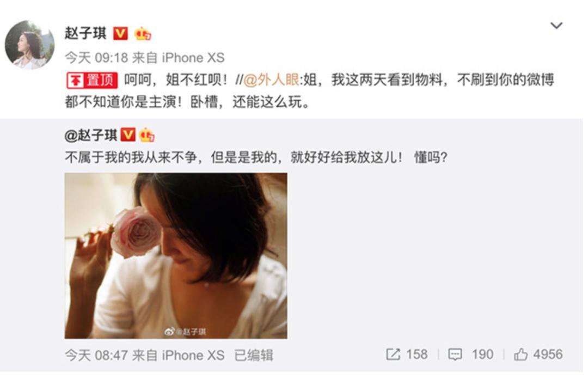The width and height of the screenshot is (588, 379).
Task: Open the rose photo thumbnail
Action: pyautogui.click(x=176, y=255)
